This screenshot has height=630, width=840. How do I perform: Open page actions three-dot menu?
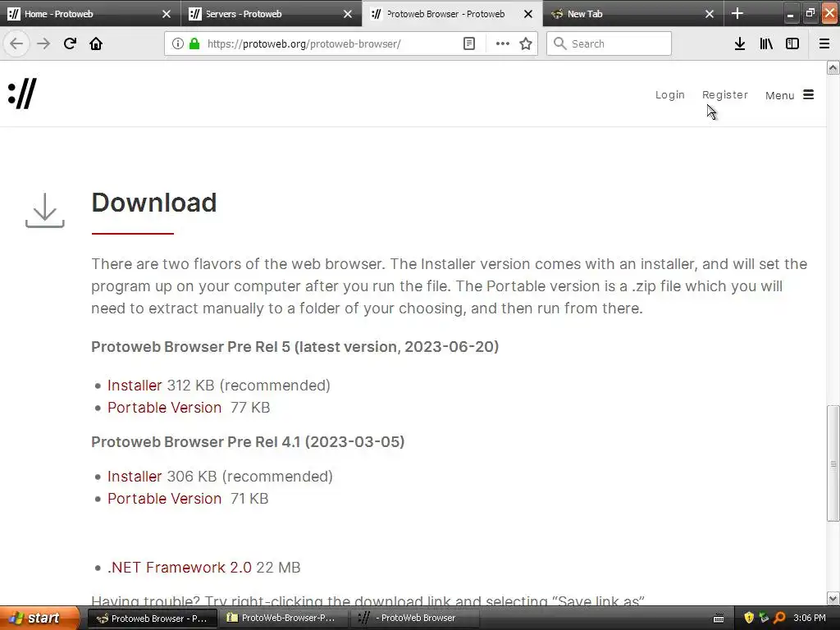(503, 43)
